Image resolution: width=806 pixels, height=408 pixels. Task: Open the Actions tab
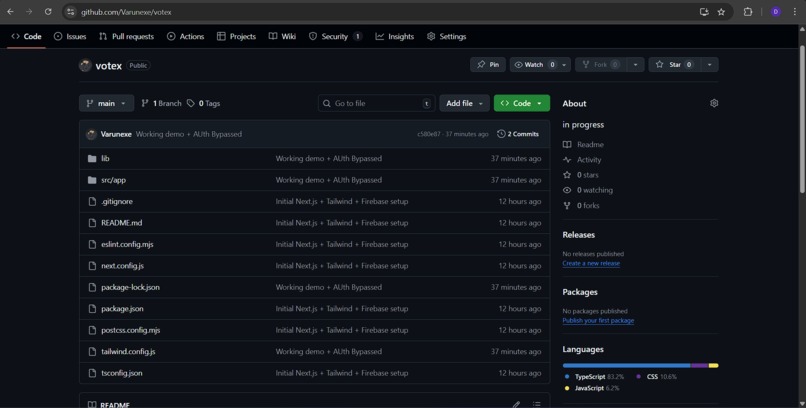click(x=186, y=36)
